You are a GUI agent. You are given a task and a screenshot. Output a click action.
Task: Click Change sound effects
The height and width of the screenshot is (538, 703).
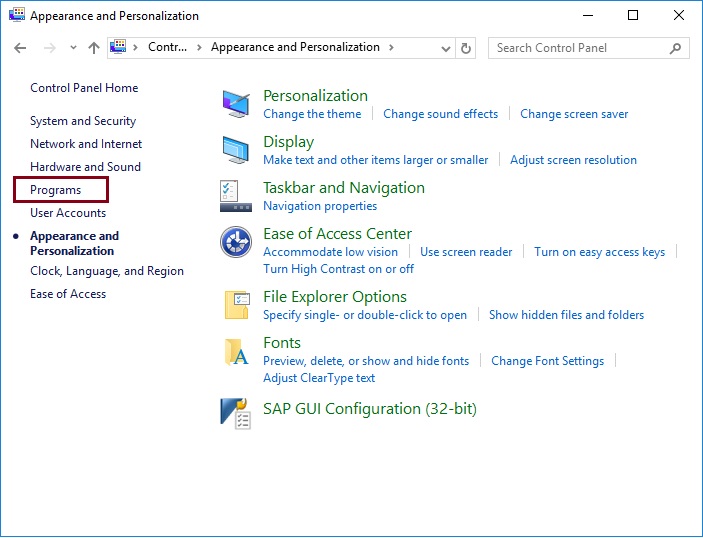pyautogui.click(x=440, y=114)
